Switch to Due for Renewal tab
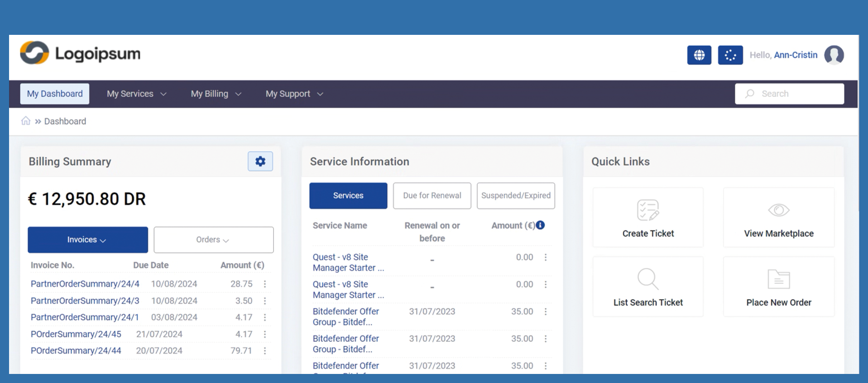Image resolution: width=868 pixels, height=383 pixels. pyautogui.click(x=432, y=196)
